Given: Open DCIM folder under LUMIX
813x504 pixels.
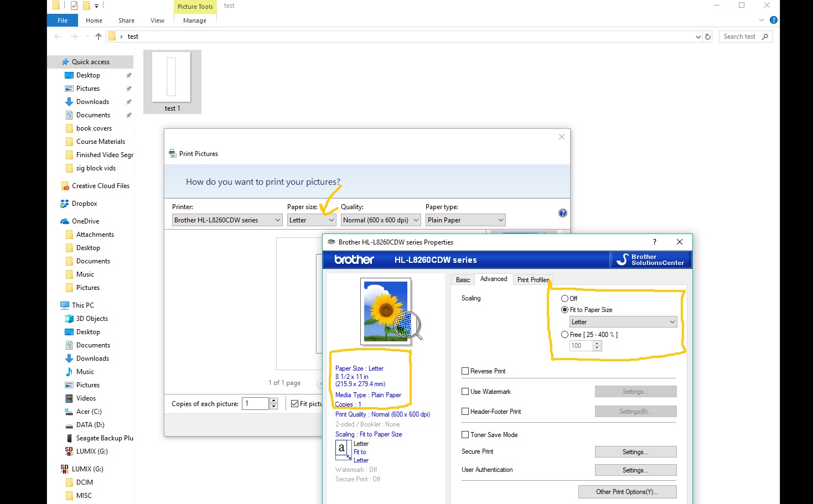Looking at the screenshot, I should (84, 482).
